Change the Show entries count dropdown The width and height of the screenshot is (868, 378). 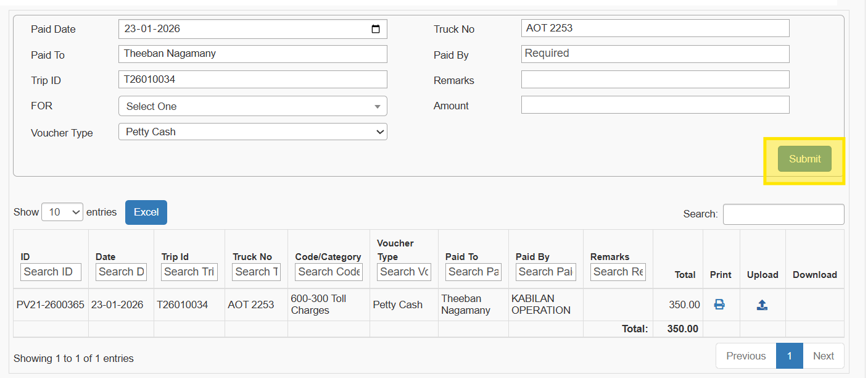point(62,212)
